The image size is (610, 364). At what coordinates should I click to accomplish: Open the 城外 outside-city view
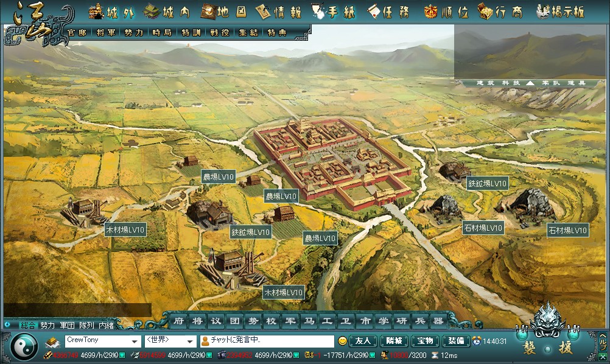111,12
